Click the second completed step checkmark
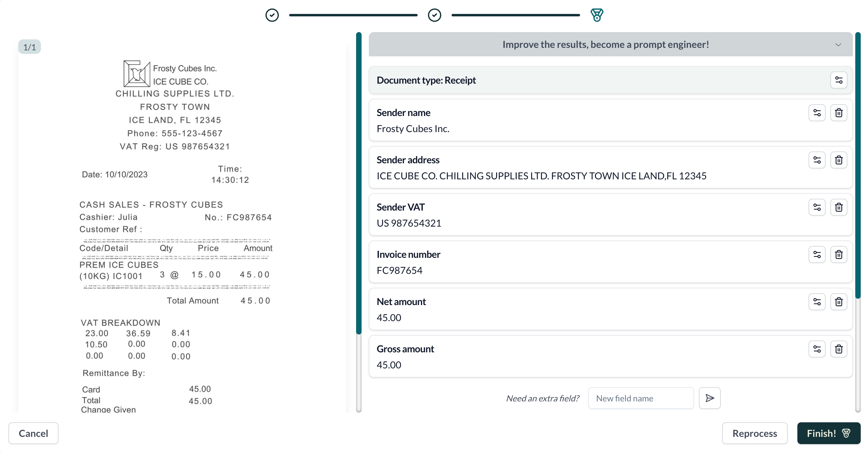The width and height of the screenshot is (868, 452). click(x=434, y=15)
